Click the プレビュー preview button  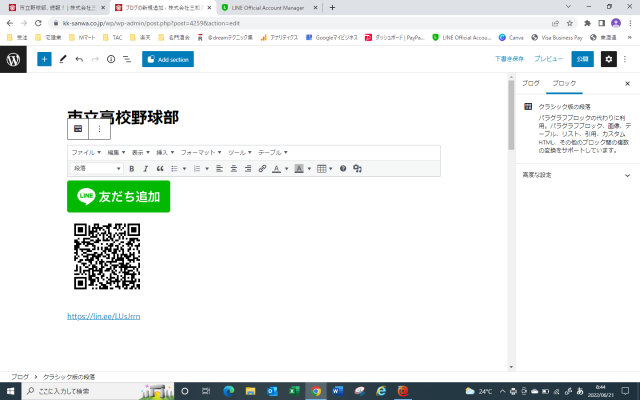coord(549,59)
